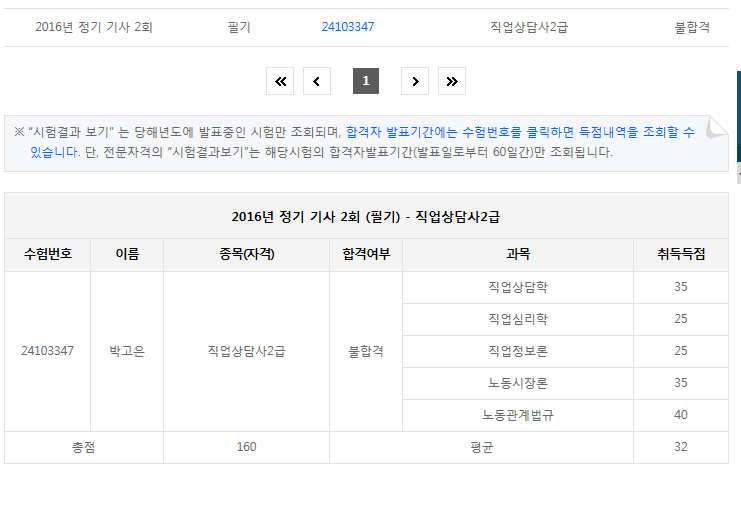The height and width of the screenshot is (506, 741).
Task: Open exam number link 24103347
Action: [x=348, y=27]
